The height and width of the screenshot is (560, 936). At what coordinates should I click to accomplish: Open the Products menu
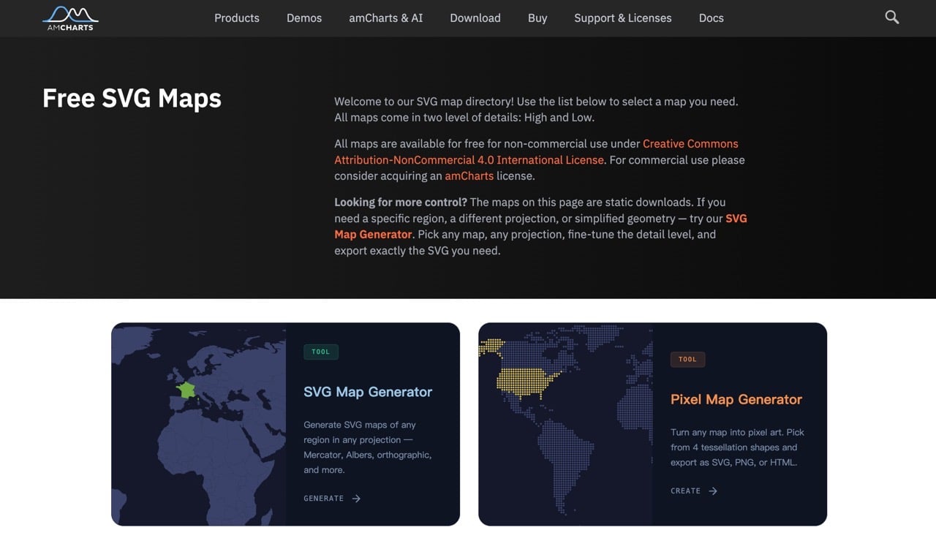click(237, 18)
